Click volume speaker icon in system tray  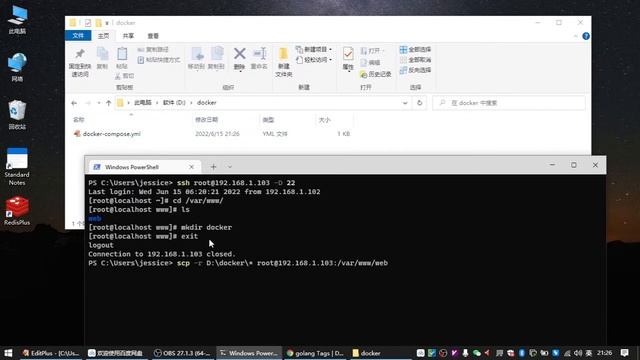click(578, 353)
